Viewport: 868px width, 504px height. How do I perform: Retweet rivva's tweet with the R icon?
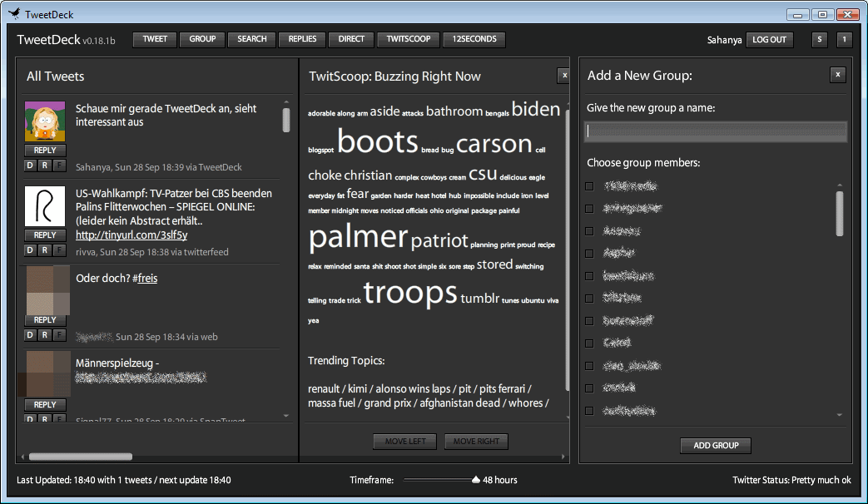[44, 250]
